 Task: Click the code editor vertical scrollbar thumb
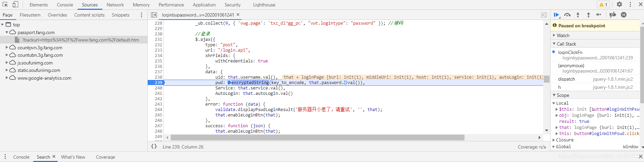[x=547, y=79]
